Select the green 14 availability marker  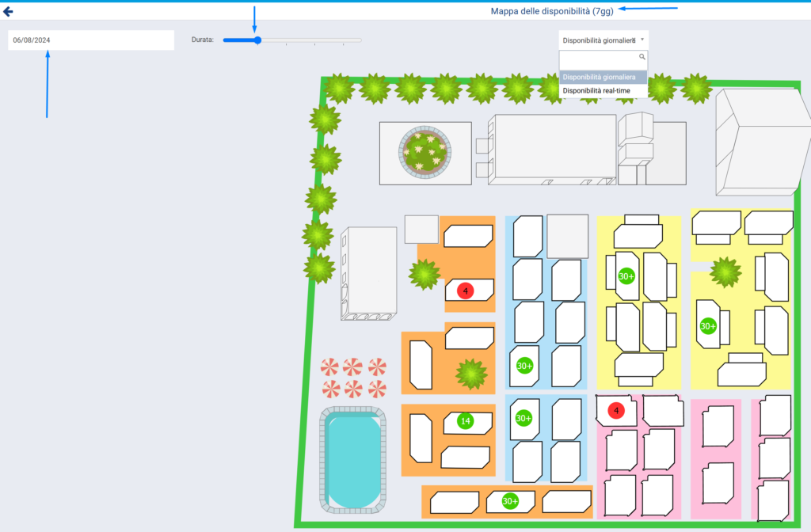click(466, 421)
